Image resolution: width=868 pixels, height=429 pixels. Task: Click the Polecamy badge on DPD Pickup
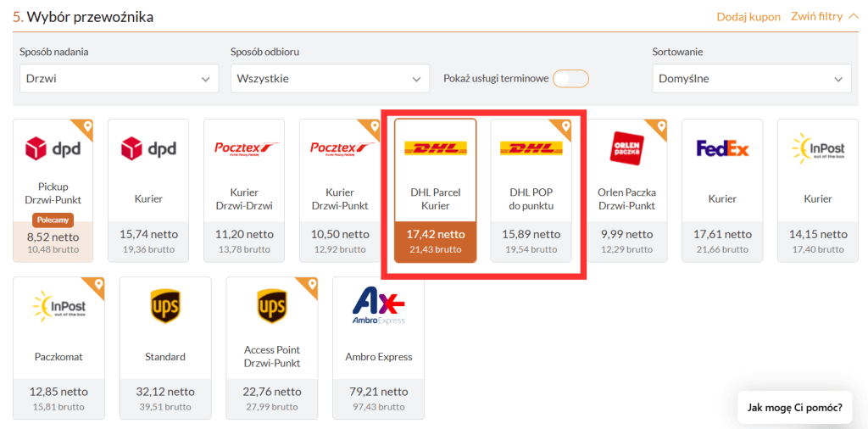[53, 220]
